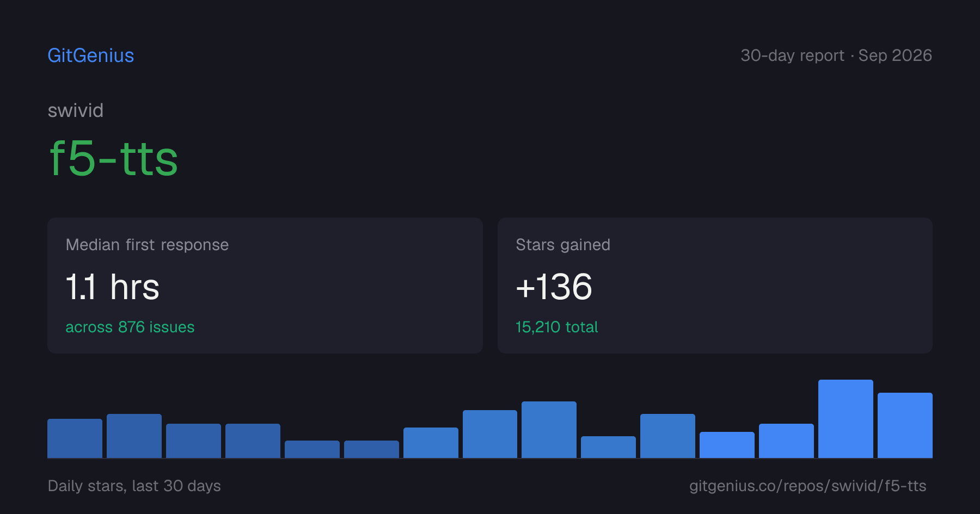Screen dimensions: 980x514
Task: Open the GitGenius logo link
Action: coord(90,55)
